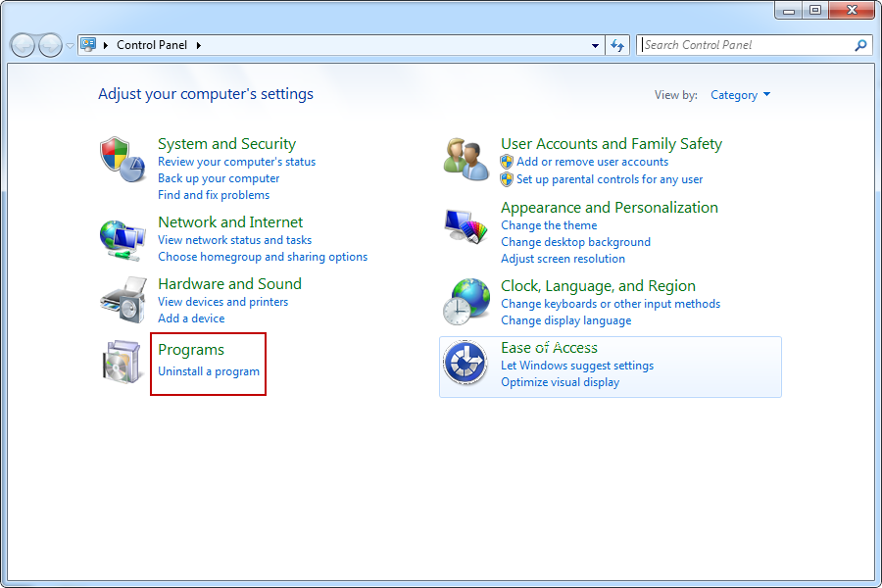
Task: Click Add or remove user accounts
Action: [592, 162]
